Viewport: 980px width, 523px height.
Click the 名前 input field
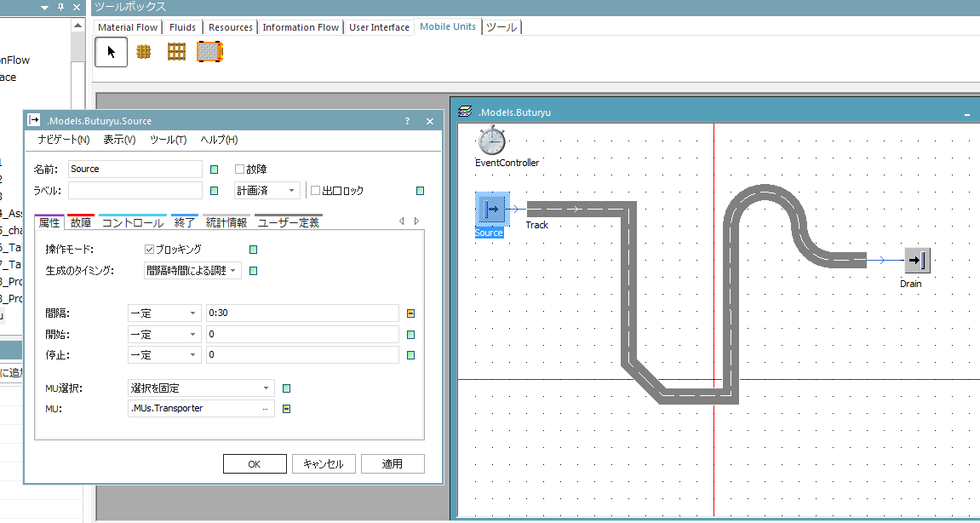click(135, 169)
